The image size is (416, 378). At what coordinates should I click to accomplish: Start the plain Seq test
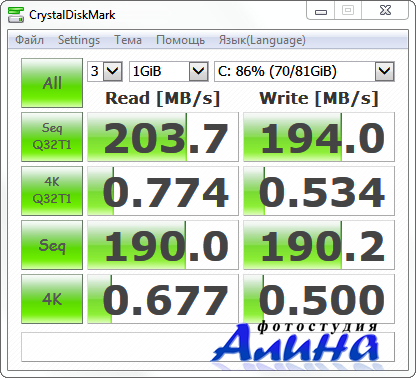[52, 245]
